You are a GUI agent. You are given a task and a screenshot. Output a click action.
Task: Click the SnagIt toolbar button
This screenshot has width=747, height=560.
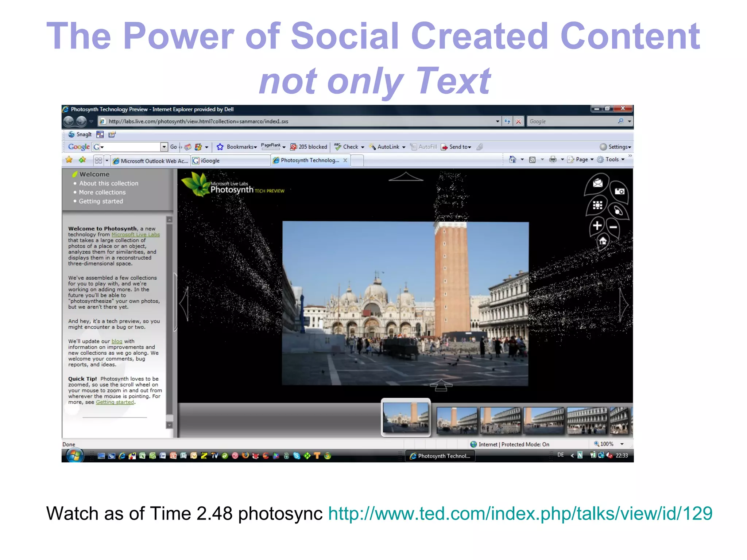click(80, 135)
